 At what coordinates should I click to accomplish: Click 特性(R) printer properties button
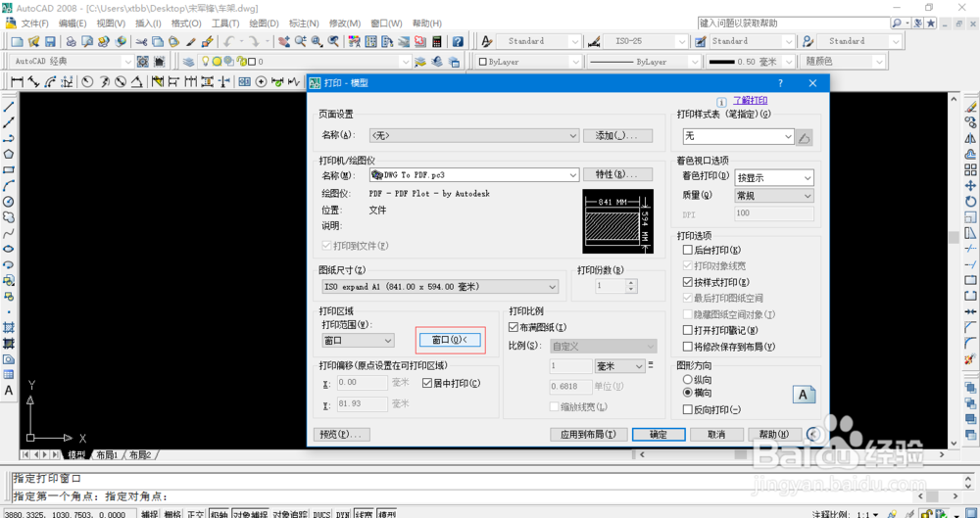coord(617,174)
